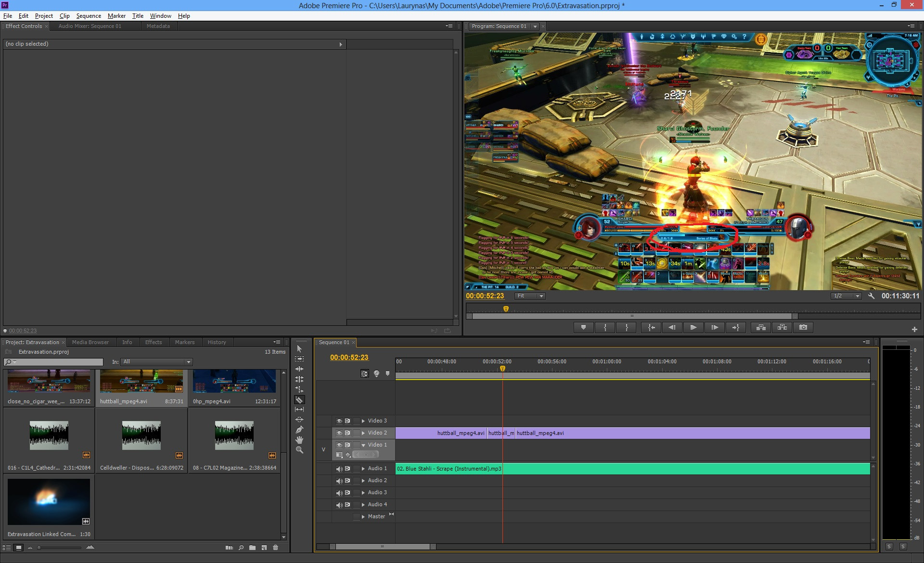The width and height of the screenshot is (924, 563).
Task: Click the trash Clear icon
Action: coord(275,548)
